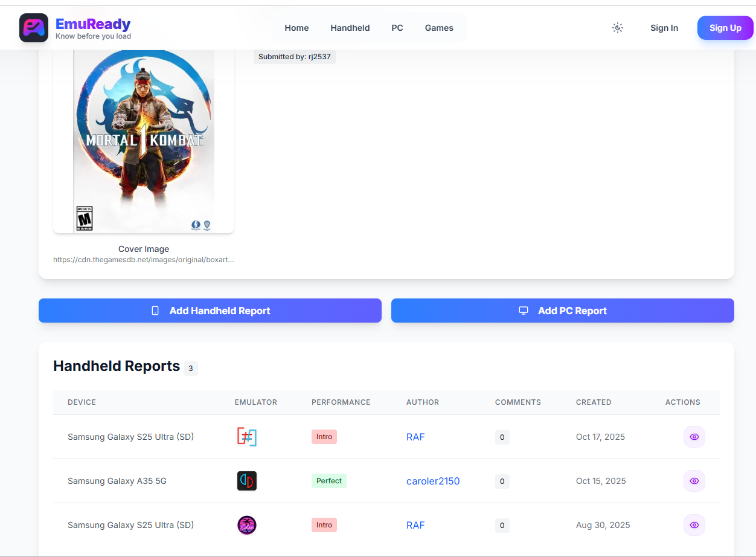Click the cover image URL text
Screen dimensions: 756x557
(144, 260)
